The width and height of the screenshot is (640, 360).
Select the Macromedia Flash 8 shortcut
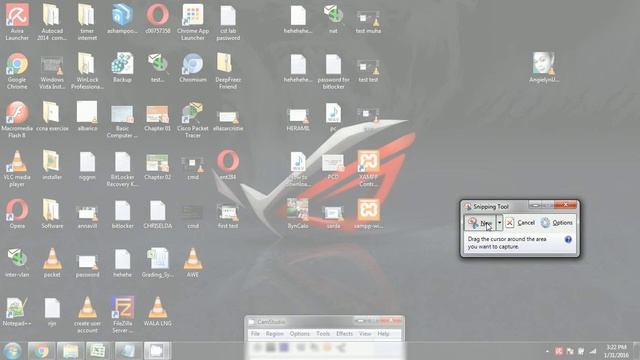click(x=17, y=120)
